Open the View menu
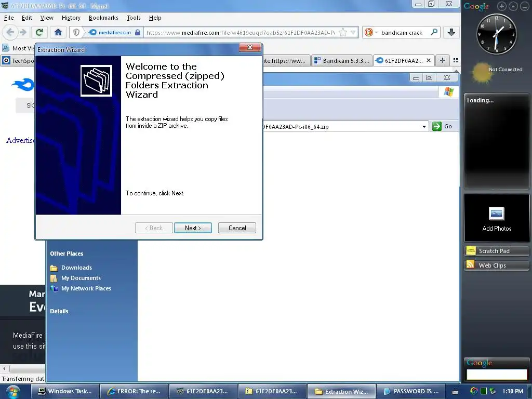 click(46, 18)
